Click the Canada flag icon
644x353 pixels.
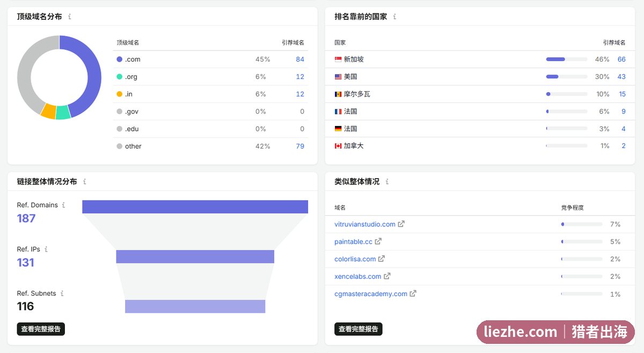[x=338, y=146]
